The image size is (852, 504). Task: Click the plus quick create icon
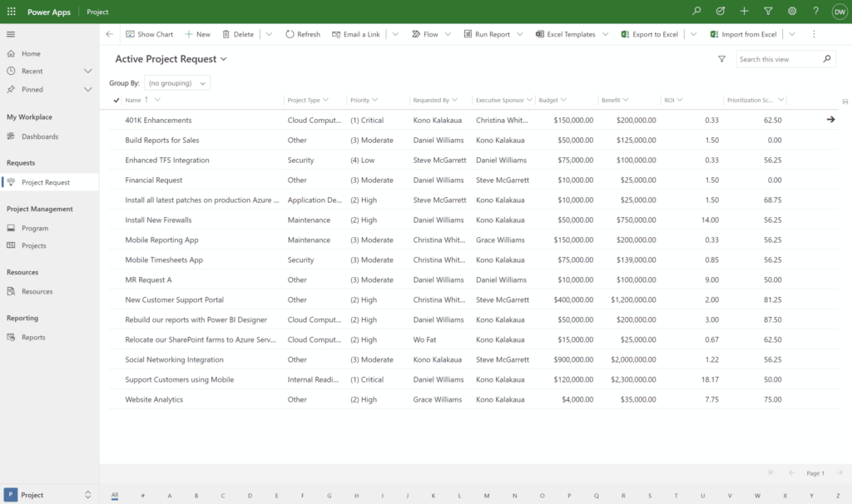744,12
